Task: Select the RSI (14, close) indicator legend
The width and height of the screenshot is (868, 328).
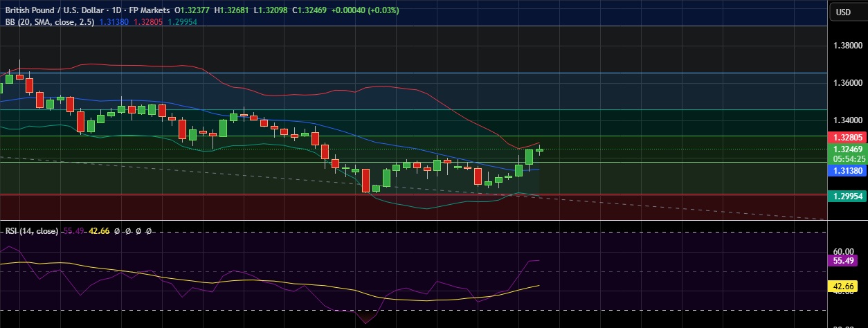Action: point(33,230)
